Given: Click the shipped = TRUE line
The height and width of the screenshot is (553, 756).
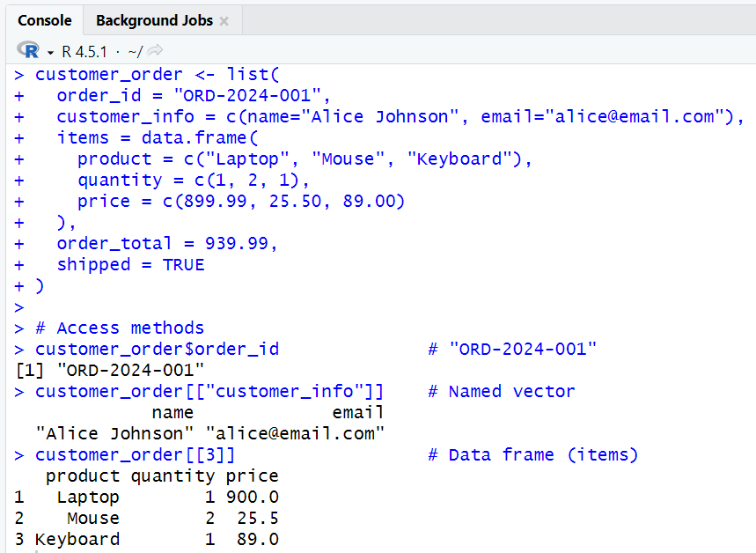Looking at the screenshot, I should (x=128, y=264).
